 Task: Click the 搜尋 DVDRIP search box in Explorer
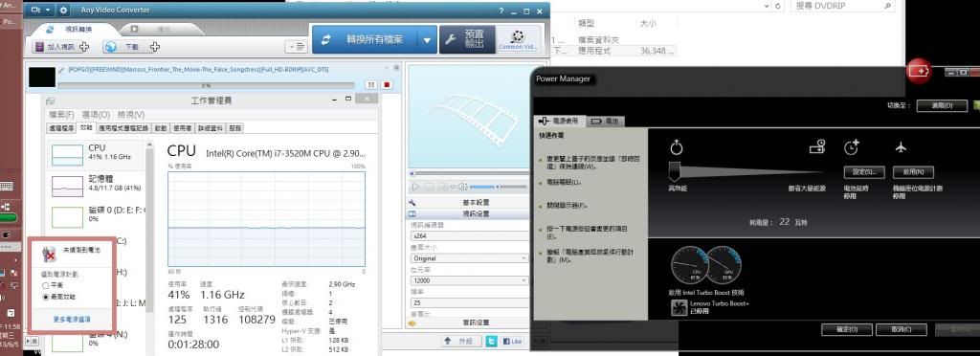(843, 6)
